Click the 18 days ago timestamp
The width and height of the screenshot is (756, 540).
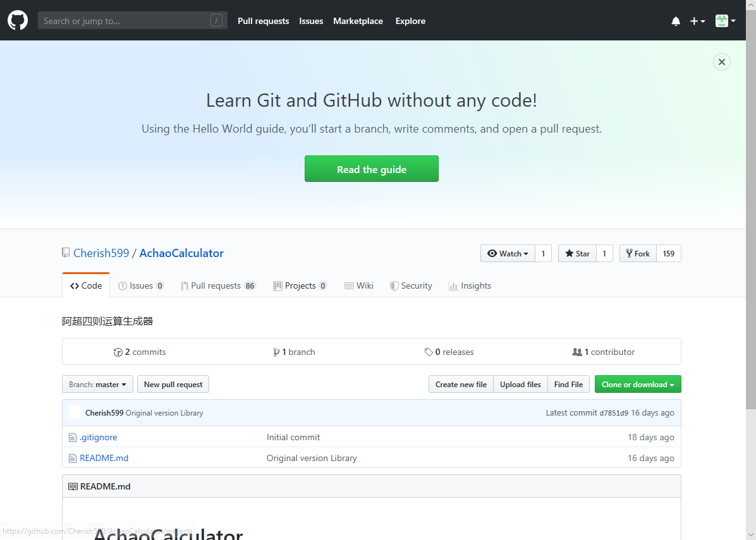click(x=651, y=437)
